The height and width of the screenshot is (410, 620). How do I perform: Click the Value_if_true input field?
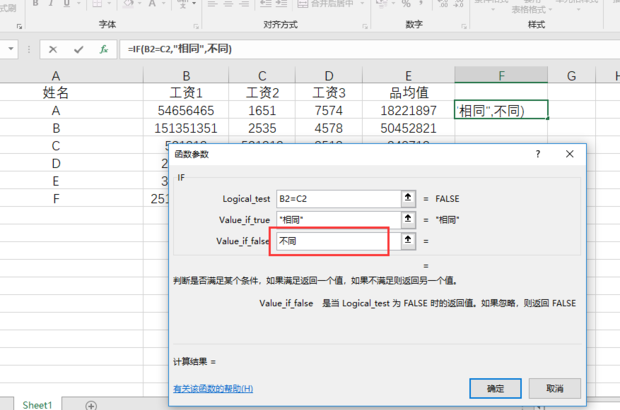coord(338,219)
